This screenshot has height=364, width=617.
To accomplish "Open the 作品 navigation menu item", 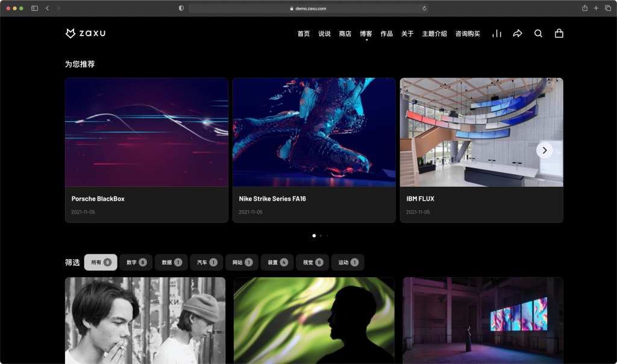I will tap(386, 34).
